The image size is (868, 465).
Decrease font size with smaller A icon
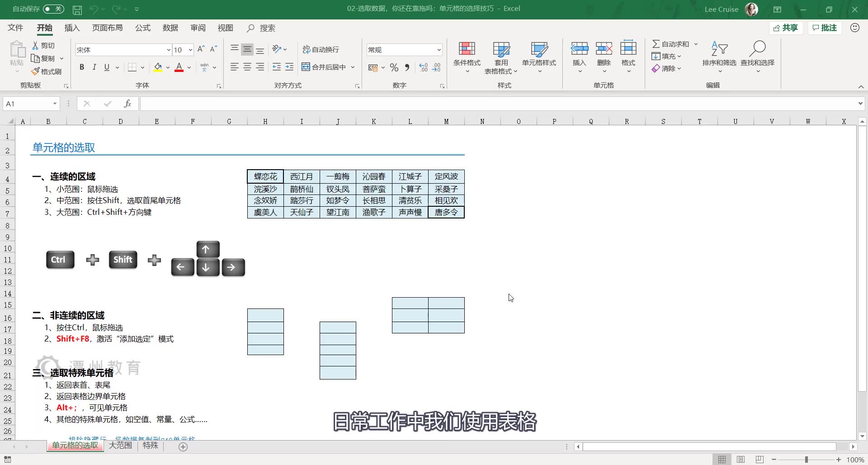point(214,49)
